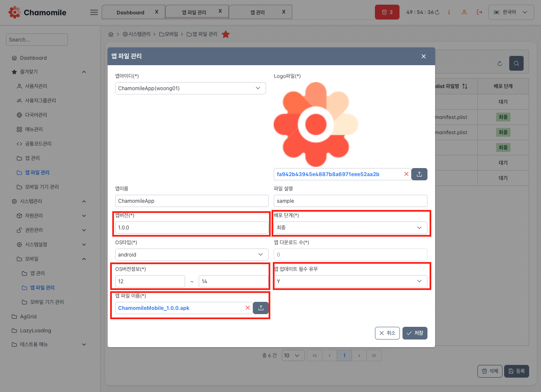Open the OS타입 android dropdown
Screen dimensions: 541x392
click(191, 254)
